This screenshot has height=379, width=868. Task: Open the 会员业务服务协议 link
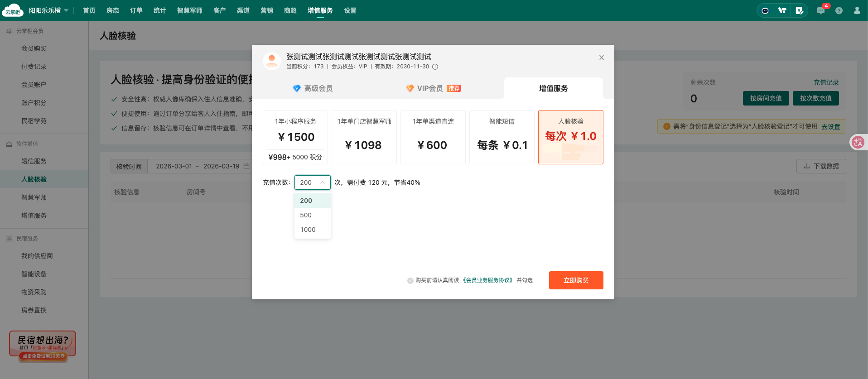488,280
